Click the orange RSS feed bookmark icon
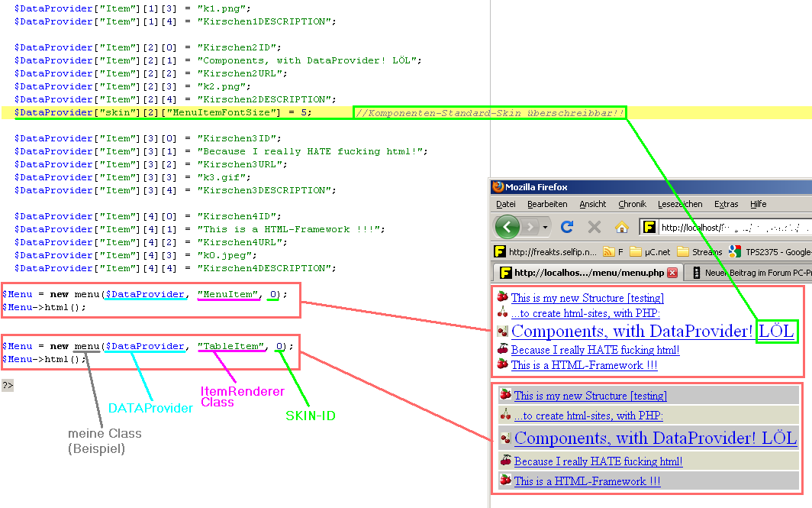Image resolution: width=812 pixels, height=508 pixels. 609,252
